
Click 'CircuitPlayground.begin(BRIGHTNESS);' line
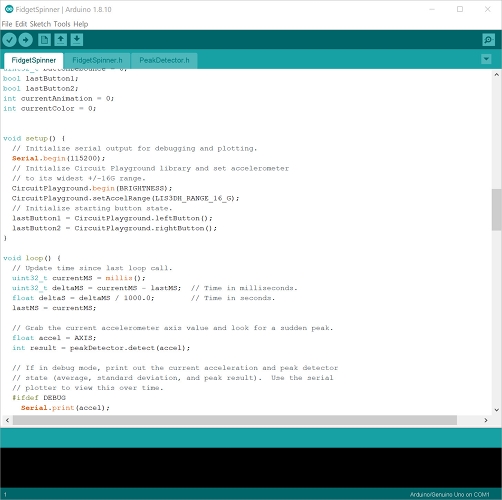(x=92, y=188)
